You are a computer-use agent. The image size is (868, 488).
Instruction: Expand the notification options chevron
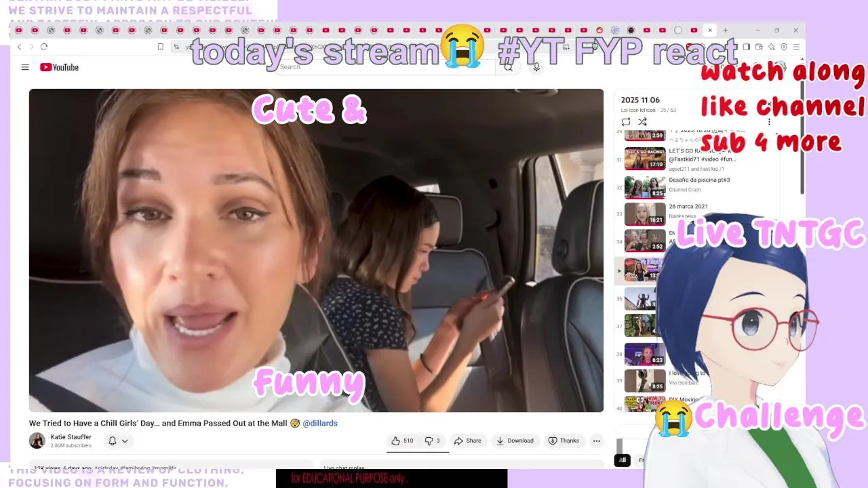[x=125, y=441]
